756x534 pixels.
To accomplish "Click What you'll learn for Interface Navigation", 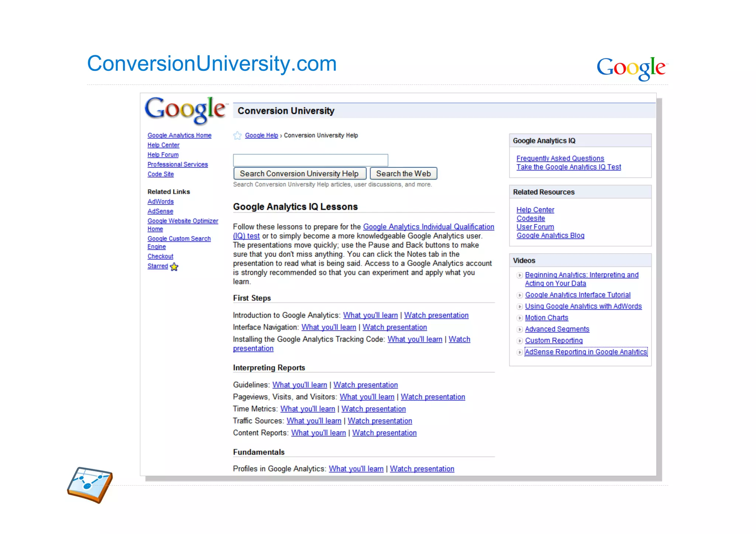I will coord(329,327).
